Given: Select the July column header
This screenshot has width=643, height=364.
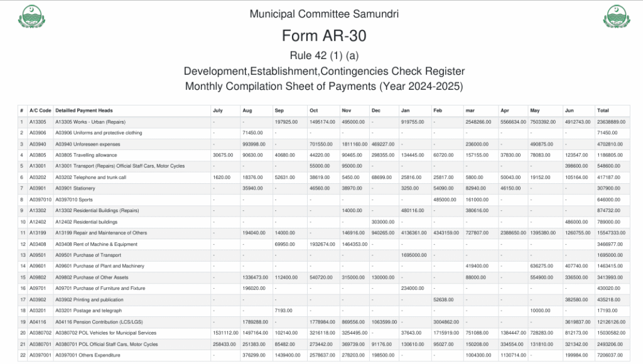Looking at the screenshot, I should (218, 110).
